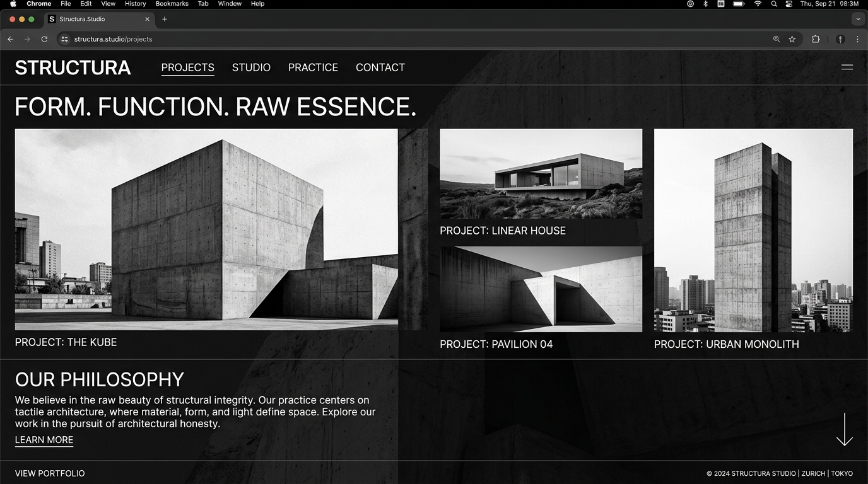Viewport: 868px width, 484px height.
Task: Close the Structura.Studio tab
Action: (148, 19)
